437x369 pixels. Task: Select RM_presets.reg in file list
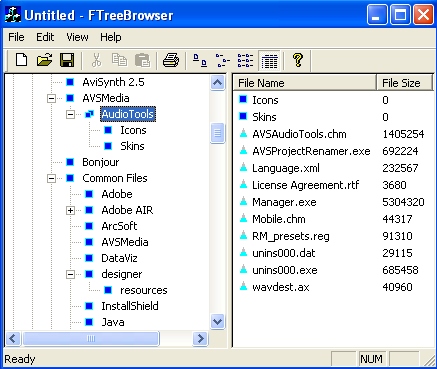(x=291, y=236)
